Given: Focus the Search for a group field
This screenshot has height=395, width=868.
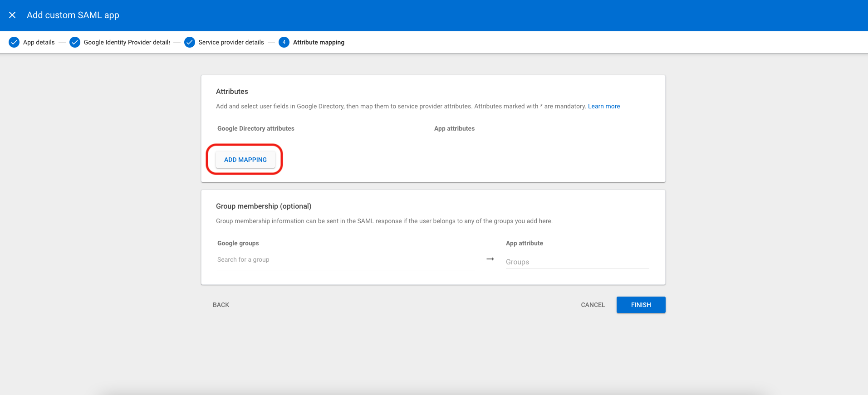Looking at the screenshot, I should [345, 260].
